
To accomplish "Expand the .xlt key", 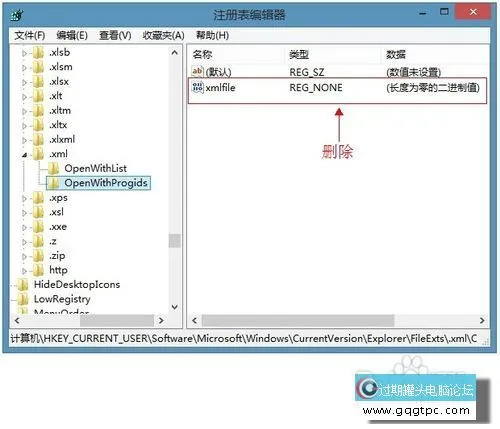I will [24, 97].
